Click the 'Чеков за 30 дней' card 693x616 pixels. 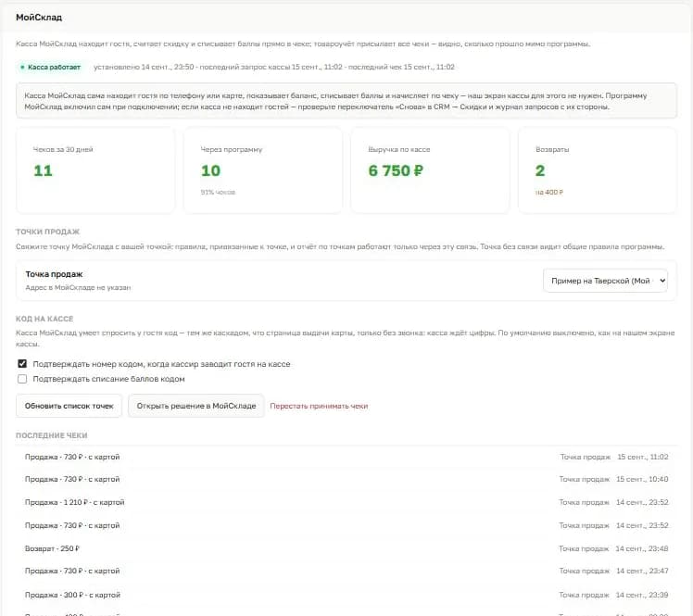(x=95, y=170)
